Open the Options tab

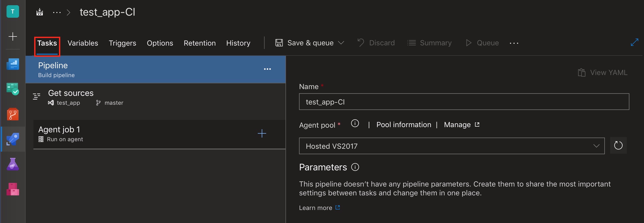160,43
